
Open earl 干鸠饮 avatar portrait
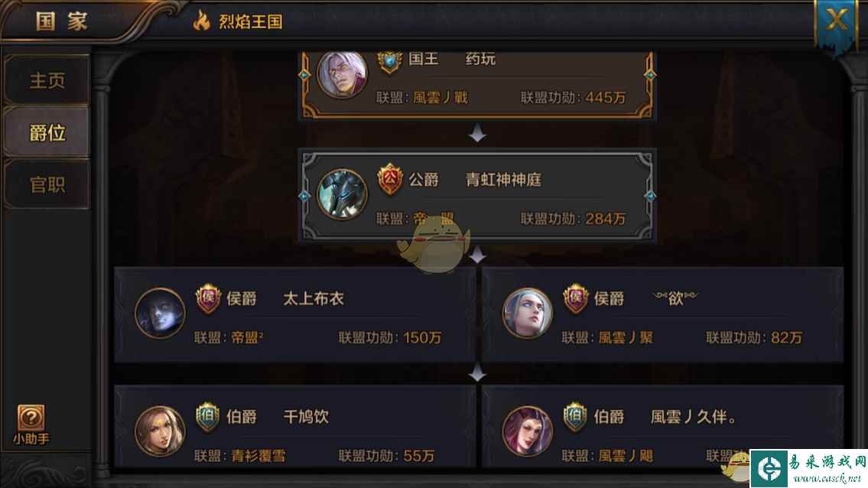tap(160, 431)
